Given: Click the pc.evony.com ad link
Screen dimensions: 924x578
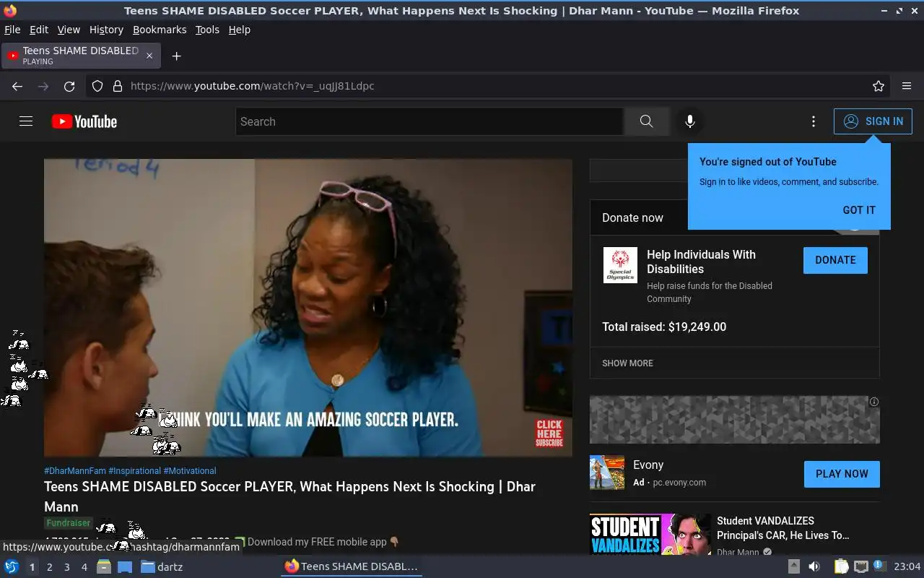Looking at the screenshot, I should 679,483.
